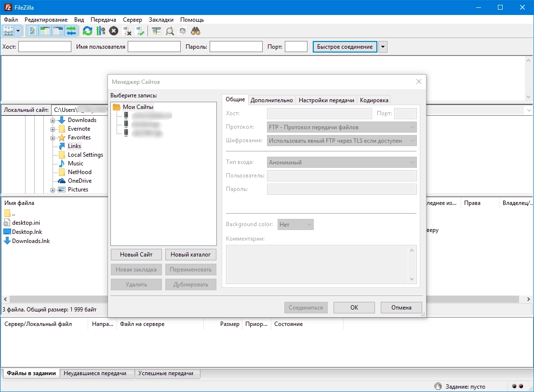Toggle the remote directory tree view
This screenshot has width=534, height=392.
(58, 31)
